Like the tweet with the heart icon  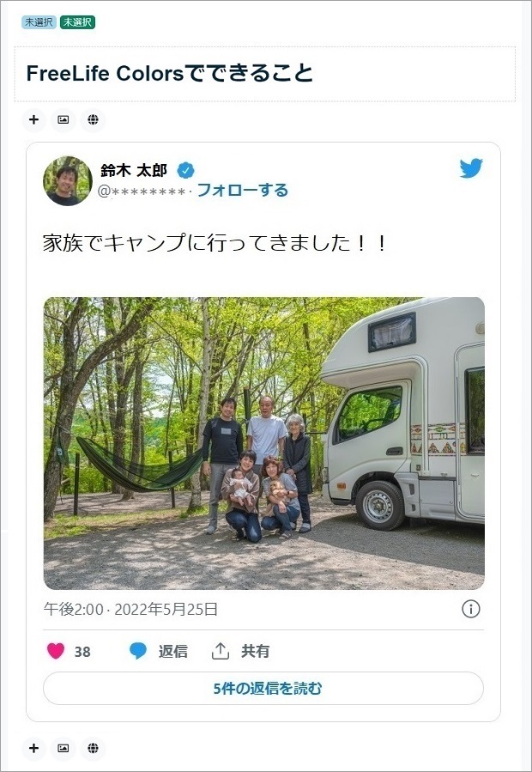(x=56, y=651)
